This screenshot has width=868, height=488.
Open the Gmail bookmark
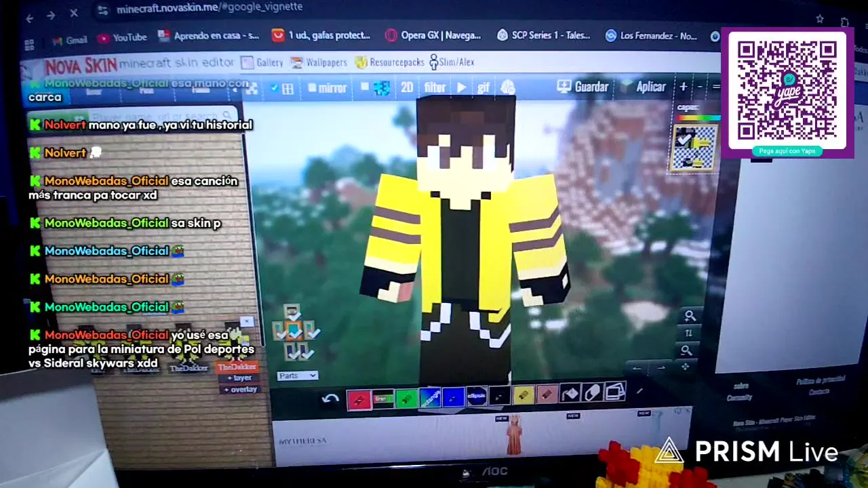point(69,40)
